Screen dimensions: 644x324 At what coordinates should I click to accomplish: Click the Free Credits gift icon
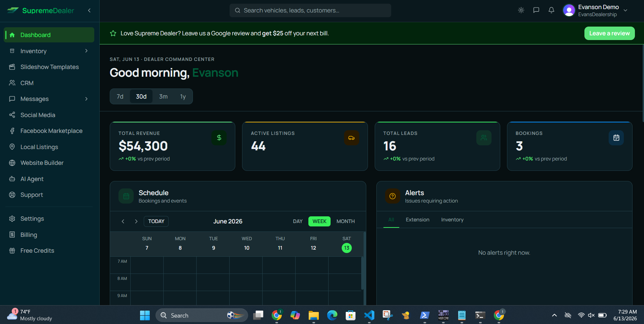pos(12,251)
